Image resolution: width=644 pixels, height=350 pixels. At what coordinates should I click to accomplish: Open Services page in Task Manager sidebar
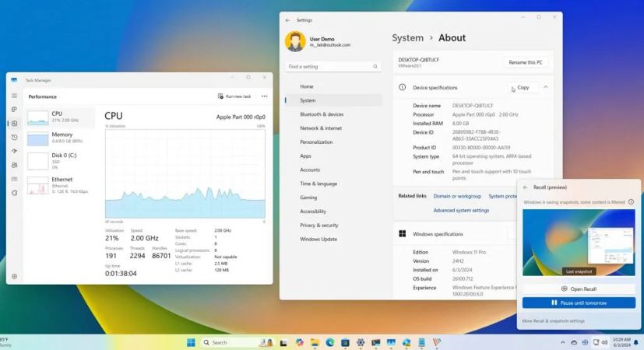[x=14, y=193]
